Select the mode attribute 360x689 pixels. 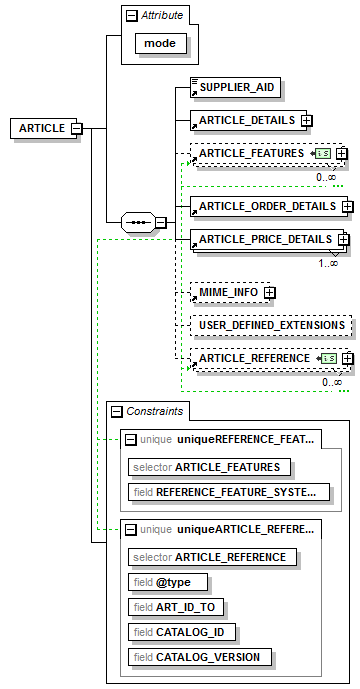tap(161, 44)
